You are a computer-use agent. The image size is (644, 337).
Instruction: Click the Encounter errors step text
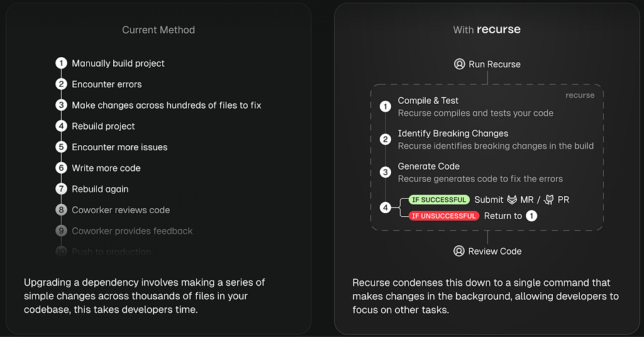point(107,84)
